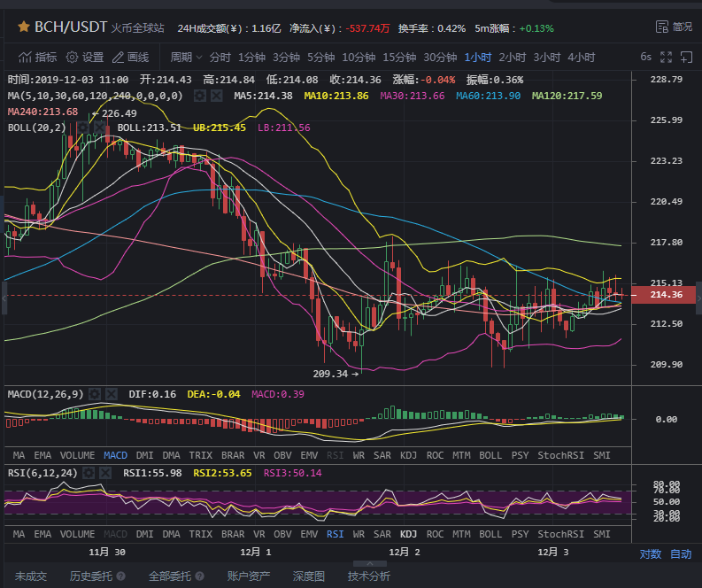Collapse the left side panel handle
The image size is (702, 588).
(x=4, y=298)
